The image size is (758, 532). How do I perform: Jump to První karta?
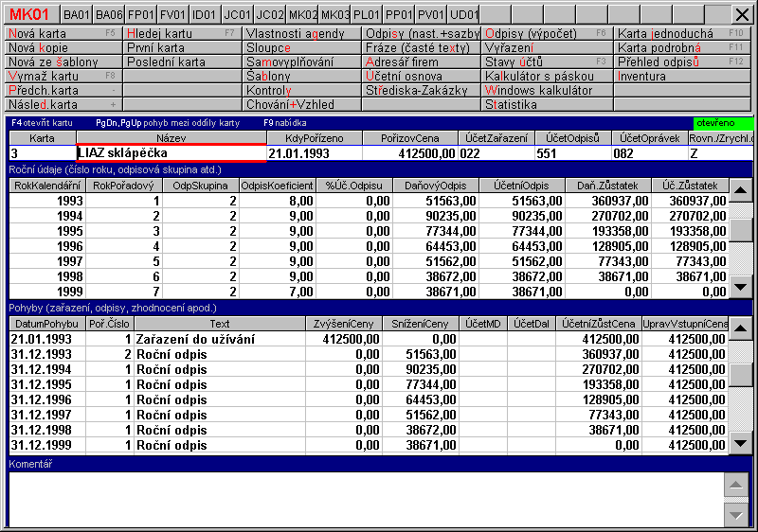coord(182,47)
